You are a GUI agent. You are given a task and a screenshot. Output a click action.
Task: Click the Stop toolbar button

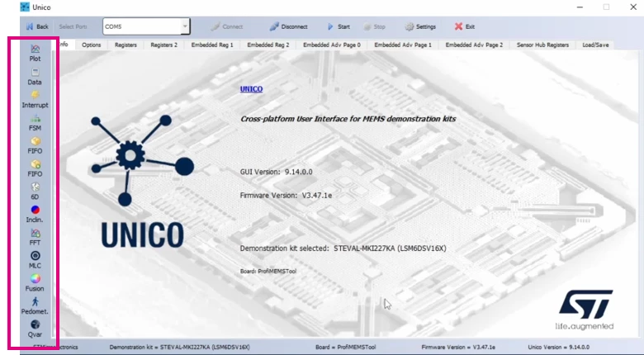coord(374,26)
